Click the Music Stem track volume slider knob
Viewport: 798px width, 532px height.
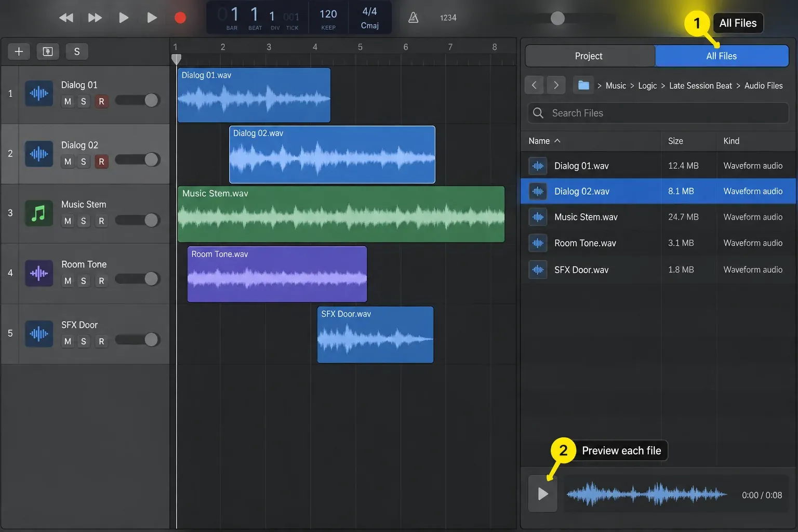pyautogui.click(x=151, y=220)
